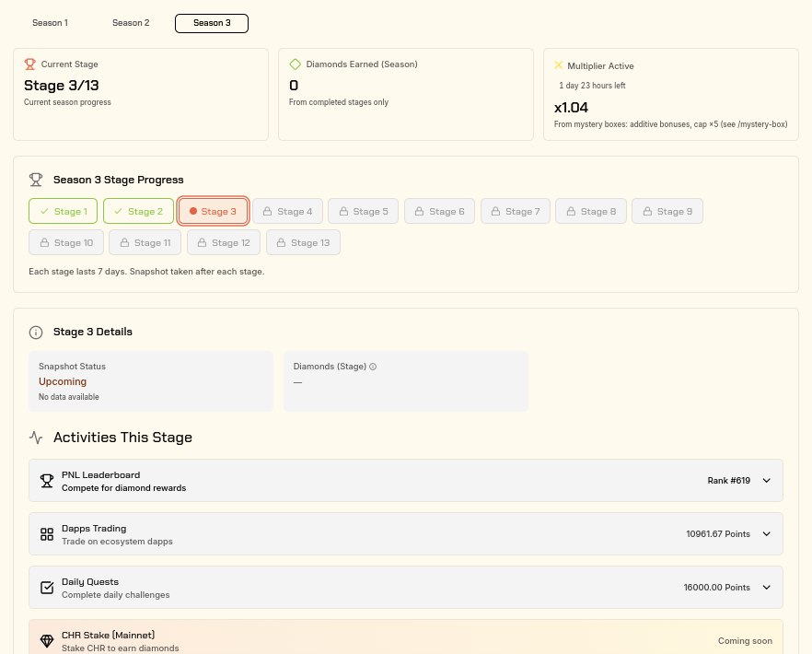Click the Dapps Trading grid icon
Image resolution: width=812 pixels, height=654 pixels.
tap(47, 534)
